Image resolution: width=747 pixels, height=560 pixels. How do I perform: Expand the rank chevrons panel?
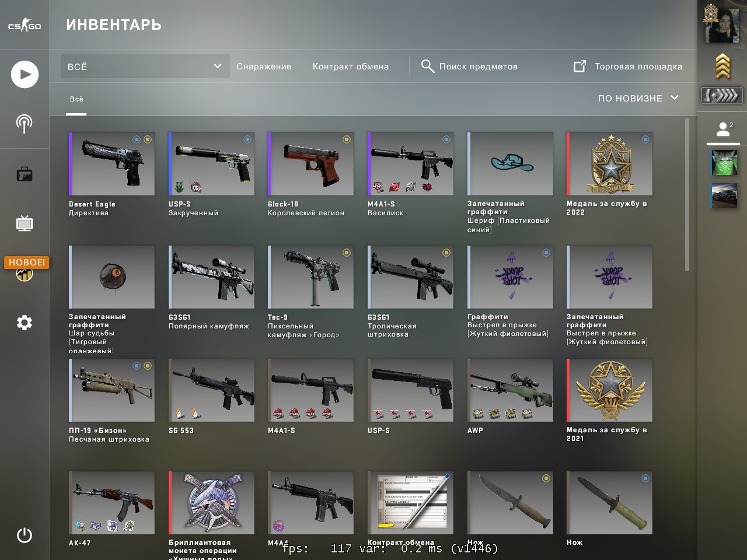pos(722,95)
